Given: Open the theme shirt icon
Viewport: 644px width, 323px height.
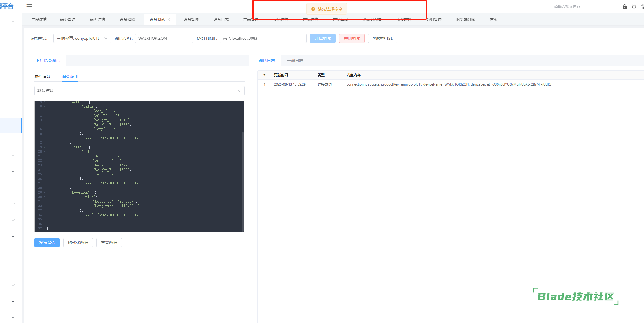Looking at the screenshot, I should pos(634,6).
